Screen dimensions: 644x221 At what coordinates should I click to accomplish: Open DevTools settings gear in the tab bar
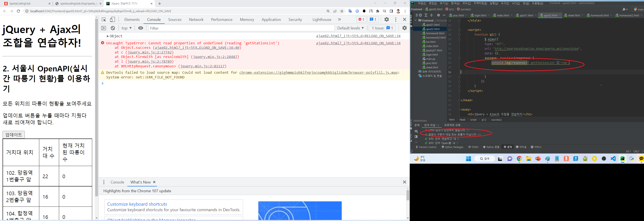point(386,19)
